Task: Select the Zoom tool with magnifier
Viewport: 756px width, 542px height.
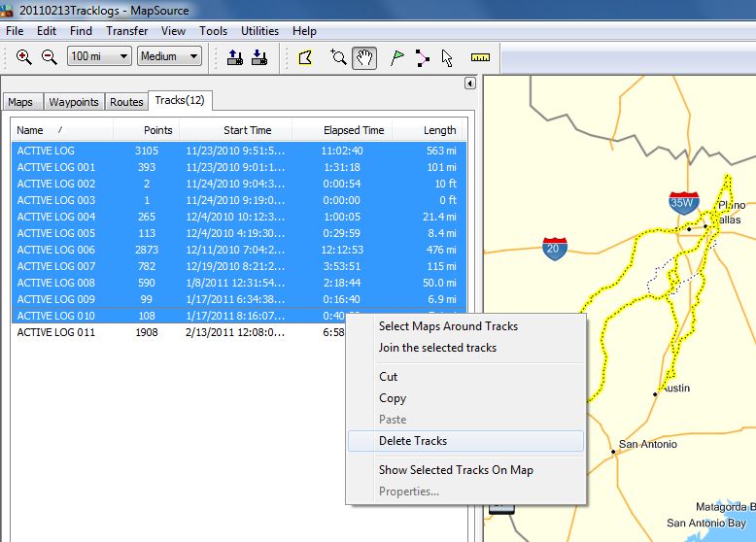Action: click(338, 57)
